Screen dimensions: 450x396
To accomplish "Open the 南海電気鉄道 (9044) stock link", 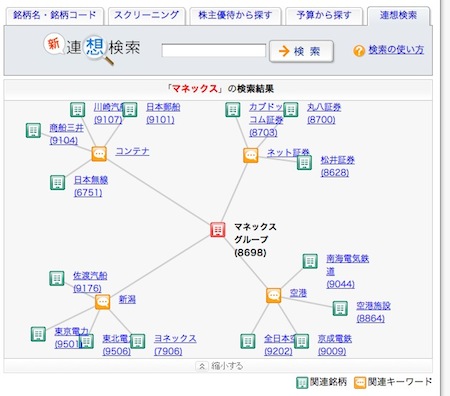I will click(x=348, y=271).
